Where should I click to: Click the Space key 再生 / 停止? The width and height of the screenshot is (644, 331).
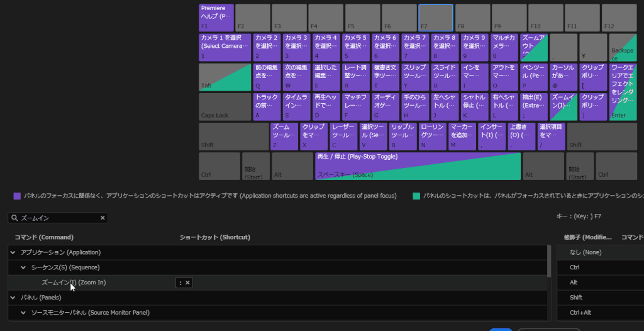point(418,166)
